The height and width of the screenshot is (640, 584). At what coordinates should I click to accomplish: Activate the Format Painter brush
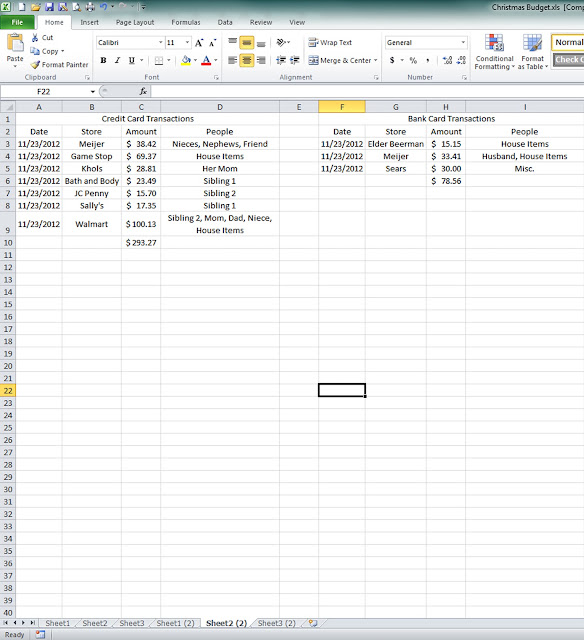pyautogui.click(x=35, y=64)
